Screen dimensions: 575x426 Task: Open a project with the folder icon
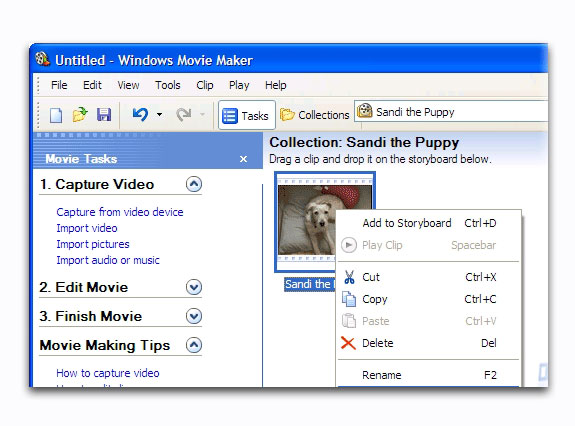[x=80, y=115]
